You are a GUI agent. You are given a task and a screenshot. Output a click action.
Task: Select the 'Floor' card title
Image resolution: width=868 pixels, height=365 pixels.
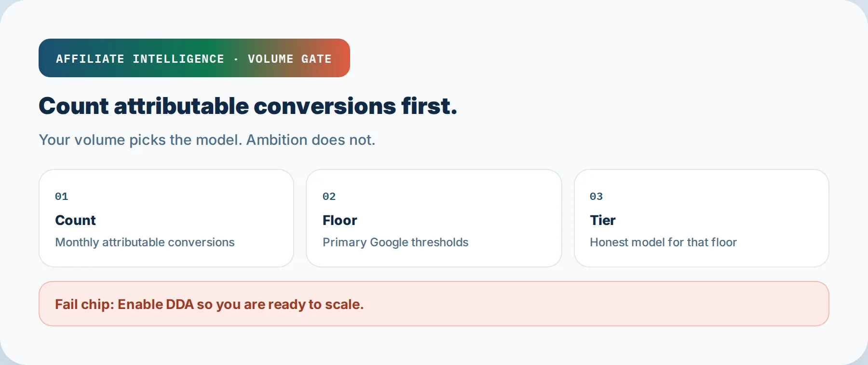340,220
